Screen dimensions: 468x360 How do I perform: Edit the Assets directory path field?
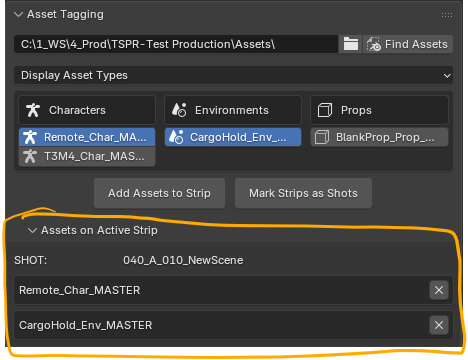point(176,44)
